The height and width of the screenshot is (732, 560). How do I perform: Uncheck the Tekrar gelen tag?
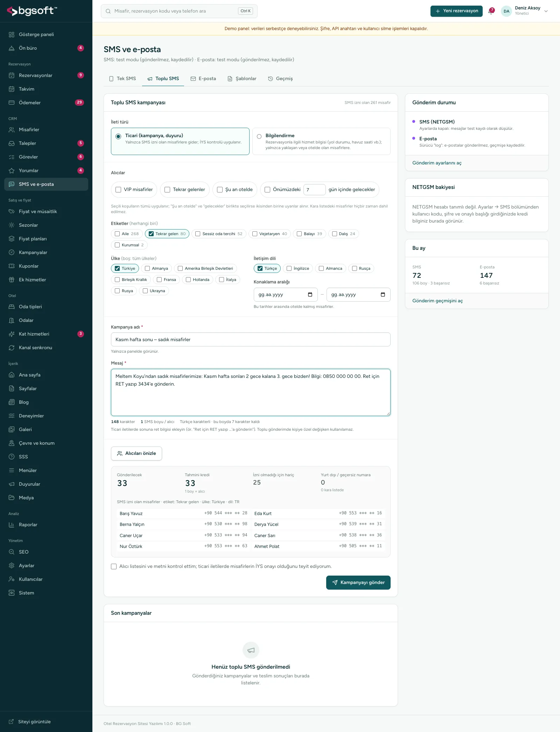point(151,234)
